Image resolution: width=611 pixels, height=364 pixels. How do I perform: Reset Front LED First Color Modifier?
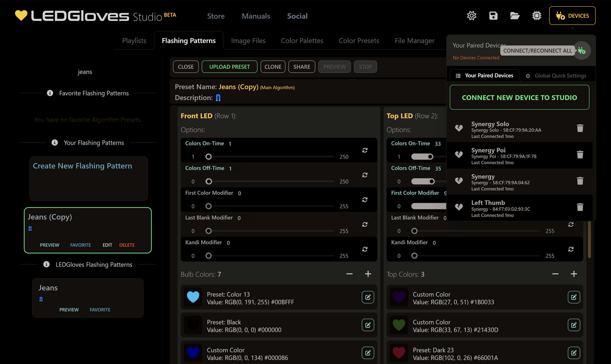coord(365,200)
